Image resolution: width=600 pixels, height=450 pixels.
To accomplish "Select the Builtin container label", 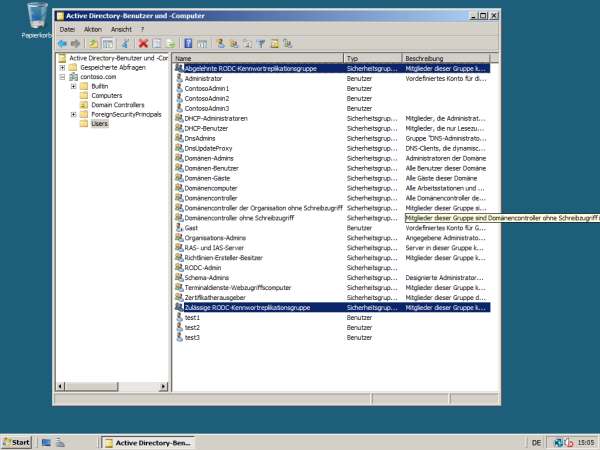I will (99, 86).
